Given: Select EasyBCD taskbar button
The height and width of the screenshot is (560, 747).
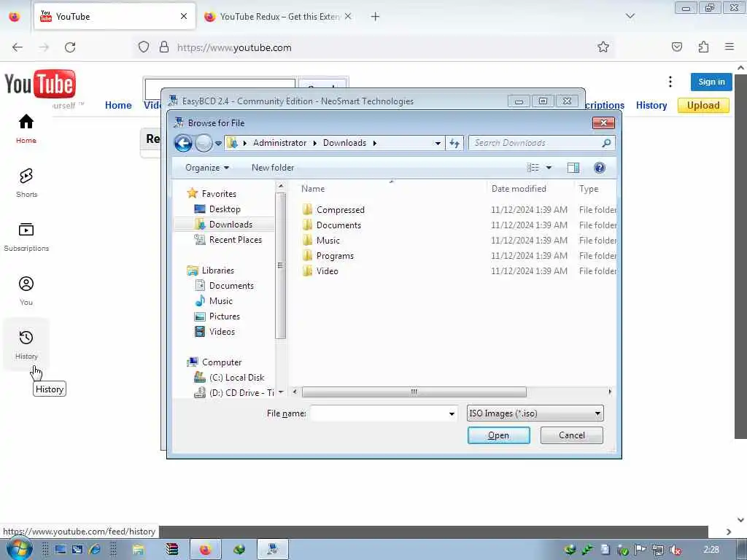Looking at the screenshot, I should point(273,550).
